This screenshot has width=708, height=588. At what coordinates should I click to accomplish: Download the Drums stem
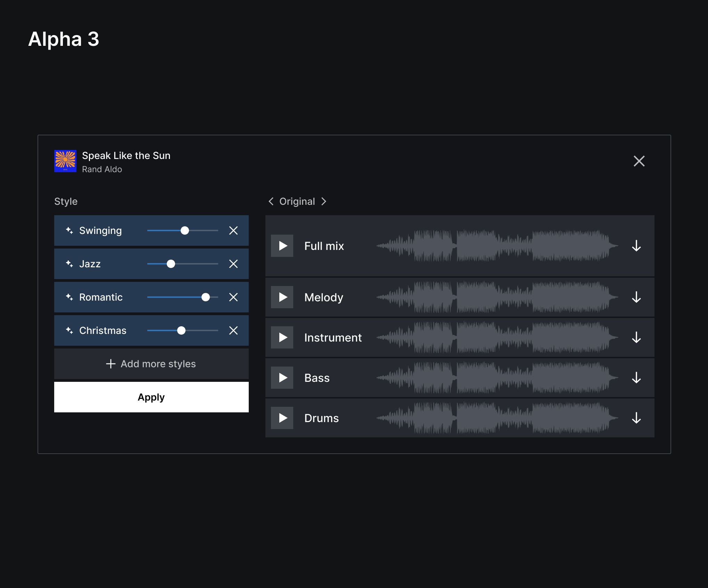[x=636, y=418]
